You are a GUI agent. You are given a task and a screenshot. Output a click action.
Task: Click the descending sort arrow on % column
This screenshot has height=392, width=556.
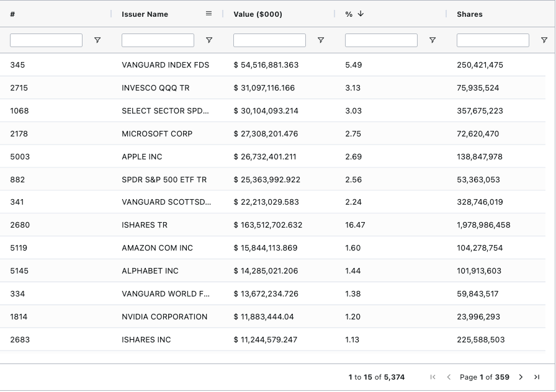click(361, 14)
